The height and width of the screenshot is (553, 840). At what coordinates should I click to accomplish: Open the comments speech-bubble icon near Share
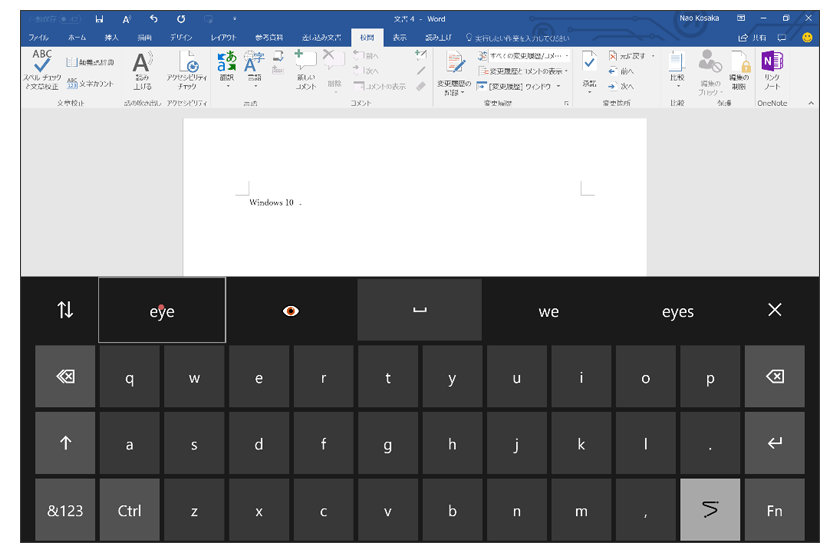[782, 38]
